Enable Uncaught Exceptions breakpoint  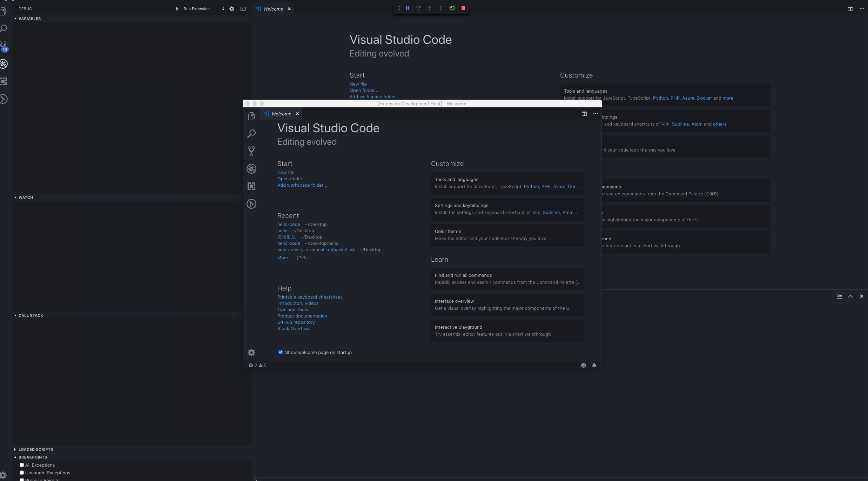coord(22,473)
